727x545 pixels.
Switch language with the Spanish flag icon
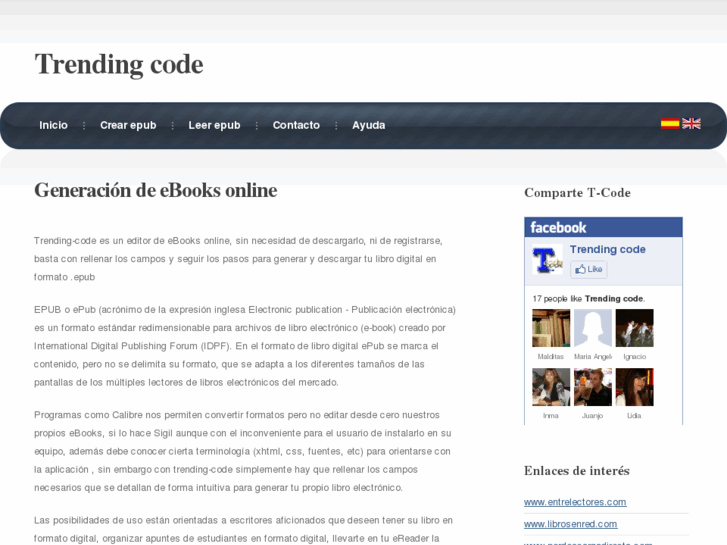(x=670, y=124)
